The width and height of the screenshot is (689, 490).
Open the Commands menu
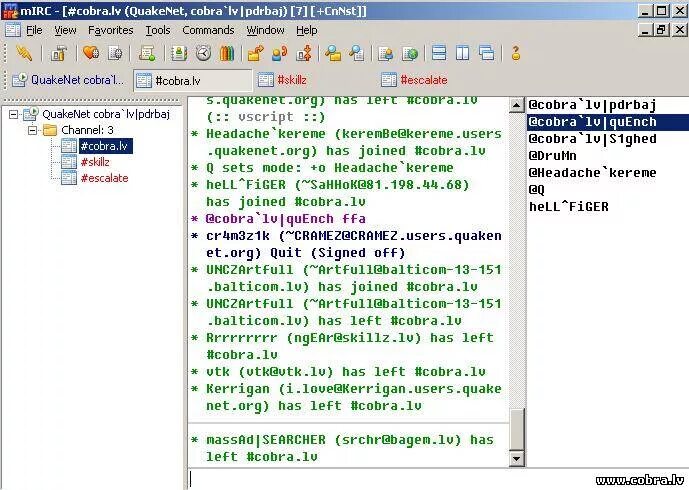point(208,30)
